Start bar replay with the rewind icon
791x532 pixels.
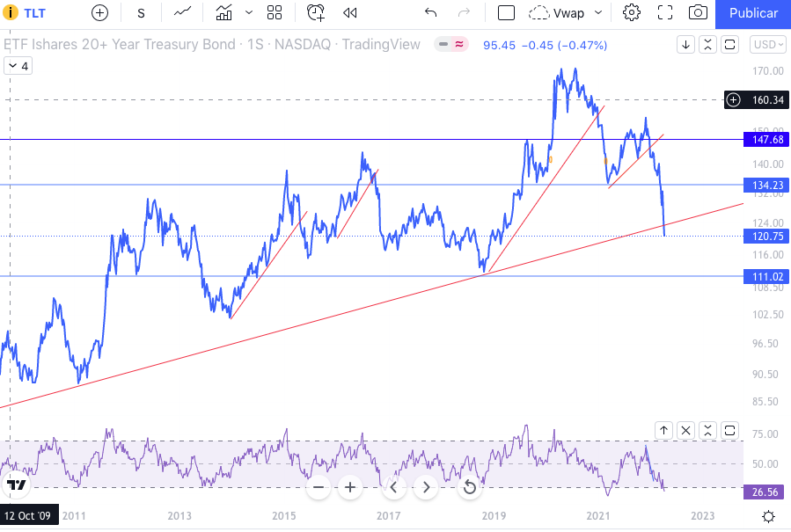pyautogui.click(x=350, y=13)
